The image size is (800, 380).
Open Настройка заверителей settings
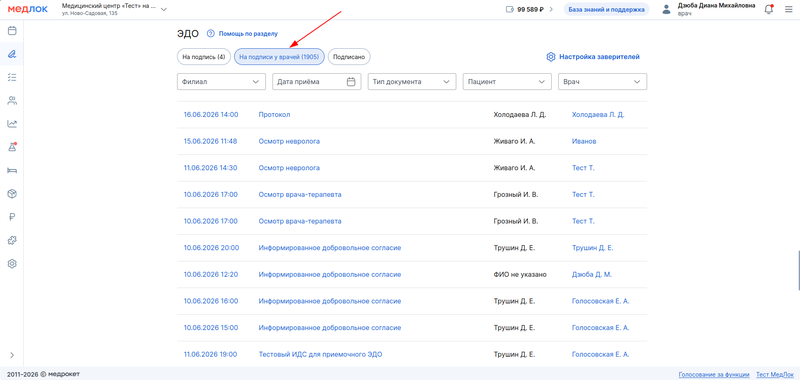coord(593,57)
